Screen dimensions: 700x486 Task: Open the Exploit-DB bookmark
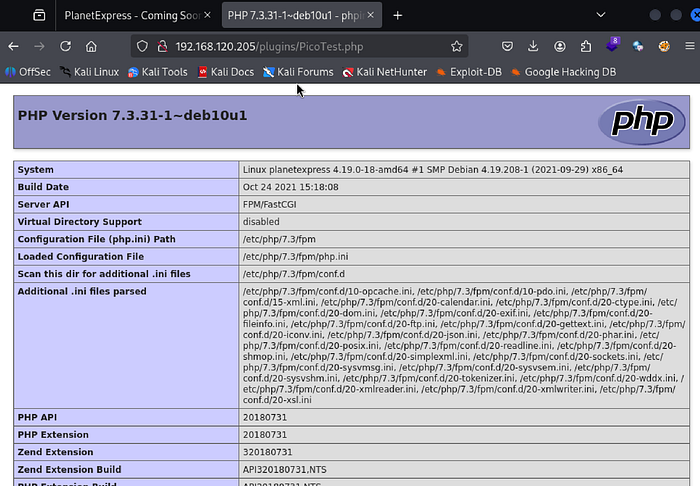coord(469,72)
